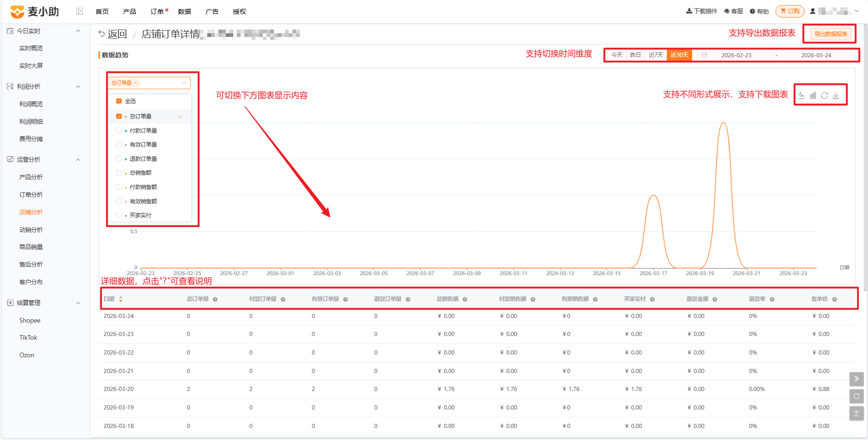
Task: Sort the table by 日期 column
Action: pyautogui.click(x=121, y=299)
